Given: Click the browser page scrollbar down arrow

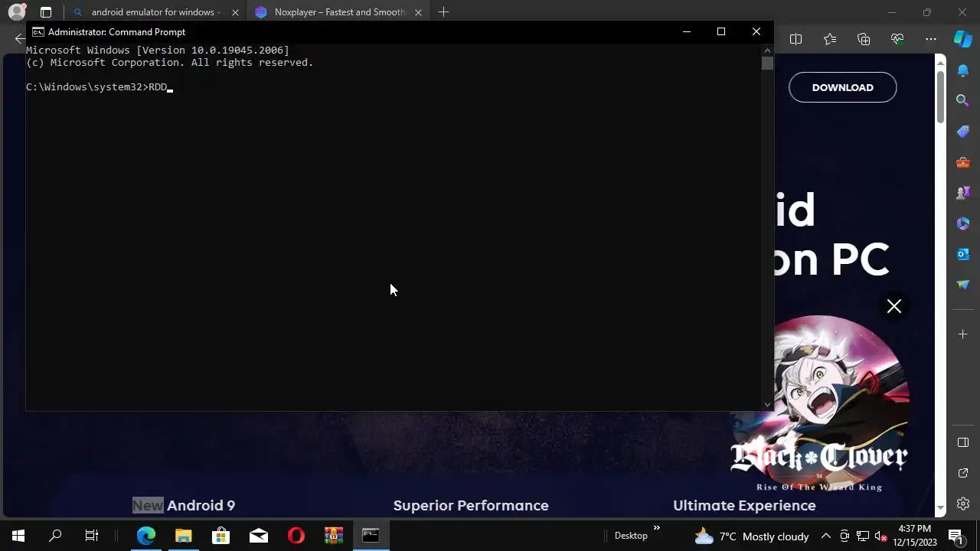Looking at the screenshot, I should tap(941, 509).
